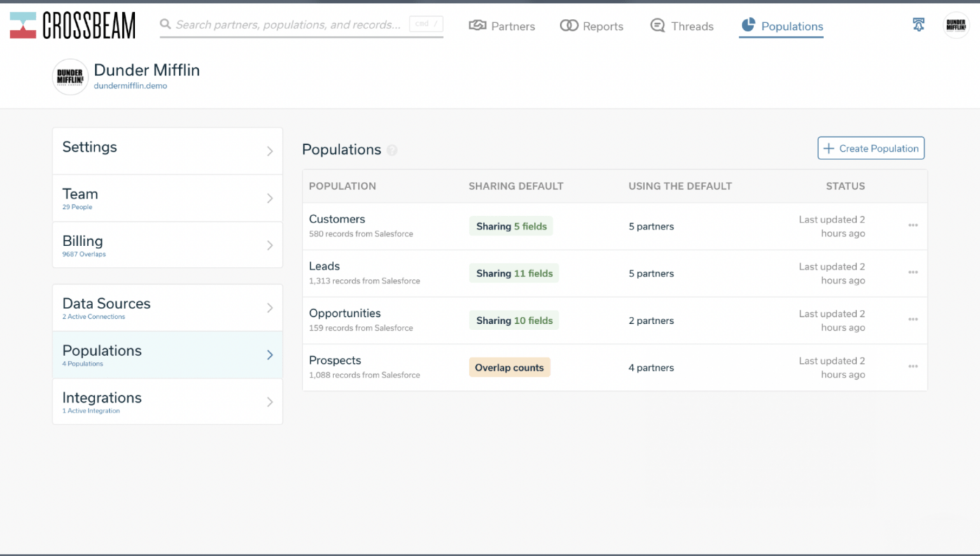Click '580 records from Salesforce' text
This screenshot has width=980, height=556.
(361, 234)
